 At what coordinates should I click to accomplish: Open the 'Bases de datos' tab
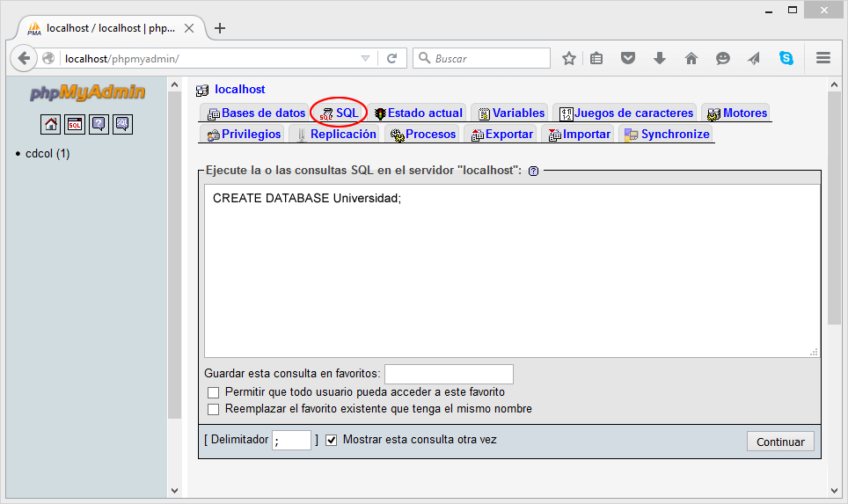[x=256, y=113]
